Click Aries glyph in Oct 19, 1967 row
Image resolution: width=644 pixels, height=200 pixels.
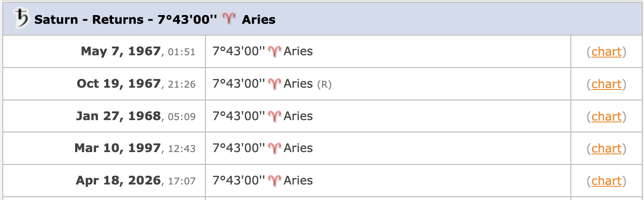274,84
